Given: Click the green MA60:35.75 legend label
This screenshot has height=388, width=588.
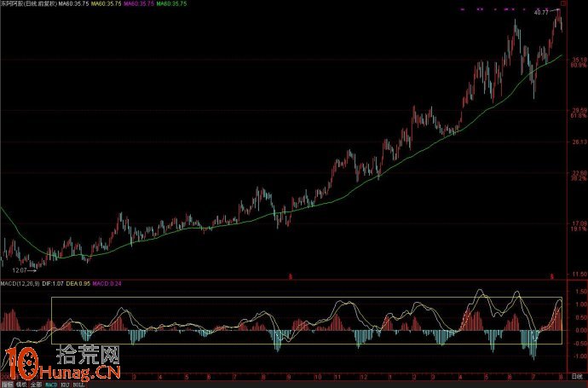Looking at the screenshot, I should [175, 4].
